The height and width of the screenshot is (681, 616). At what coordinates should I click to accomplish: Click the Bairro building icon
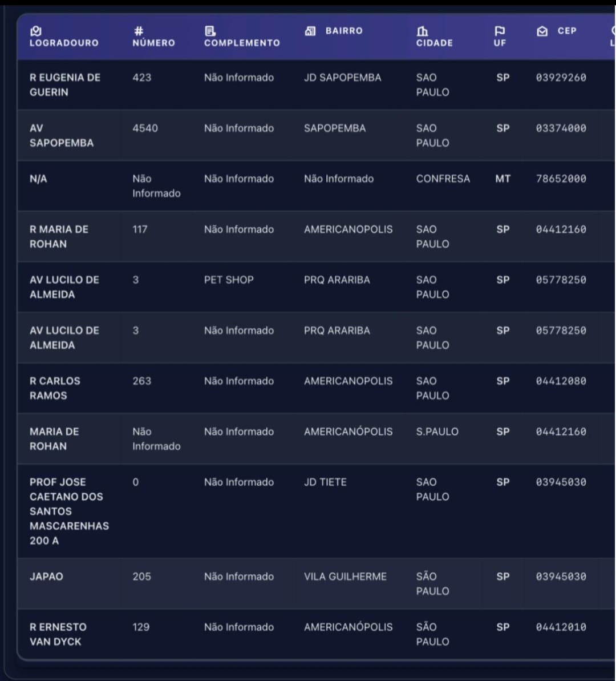coord(310,31)
